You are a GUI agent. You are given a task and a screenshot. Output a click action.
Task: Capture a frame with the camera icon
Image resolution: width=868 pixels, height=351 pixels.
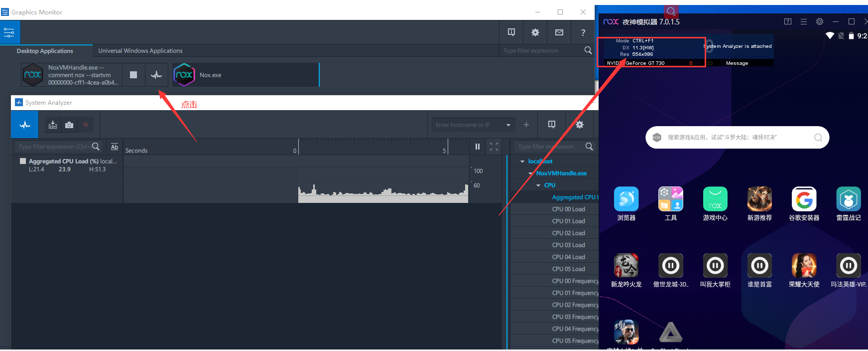coord(69,125)
